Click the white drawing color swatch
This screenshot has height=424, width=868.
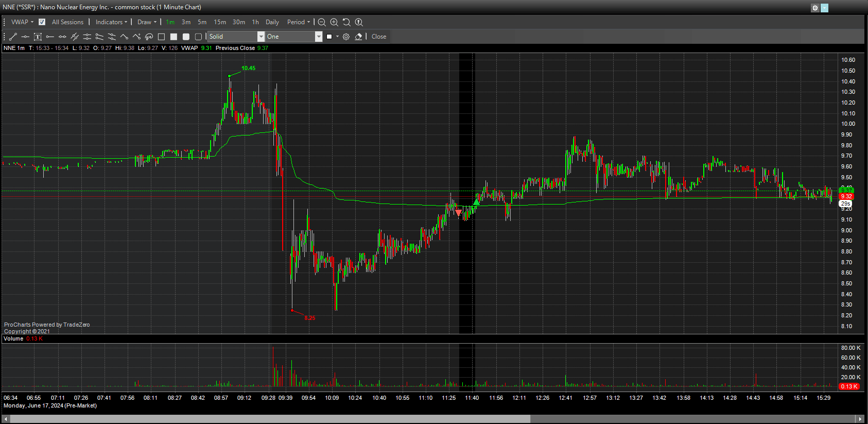[329, 37]
